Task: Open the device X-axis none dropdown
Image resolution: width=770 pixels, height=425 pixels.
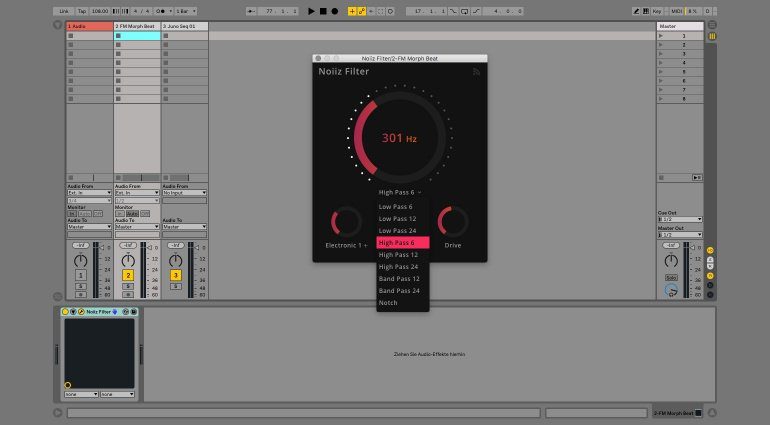Action: click(x=81, y=394)
